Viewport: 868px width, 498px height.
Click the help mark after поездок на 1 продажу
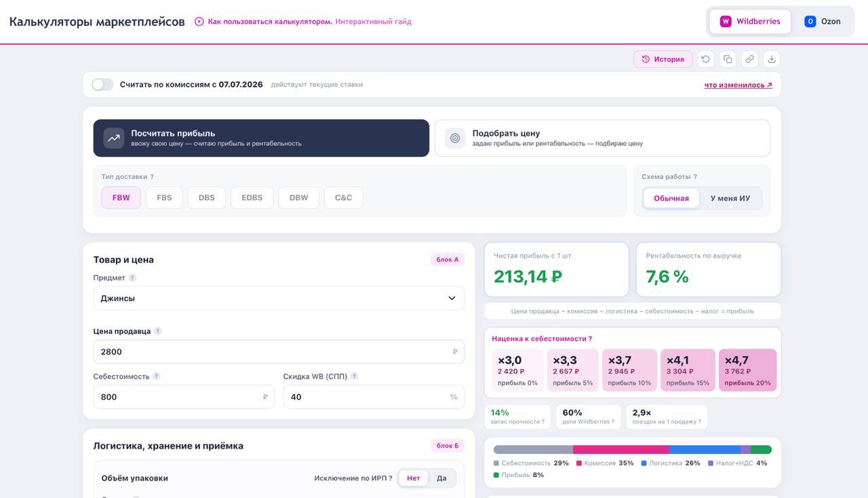point(699,422)
